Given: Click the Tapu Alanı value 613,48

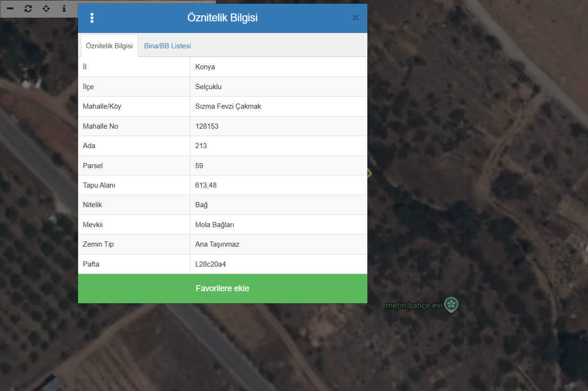Looking at the screenshot, I should pos(206,185).
